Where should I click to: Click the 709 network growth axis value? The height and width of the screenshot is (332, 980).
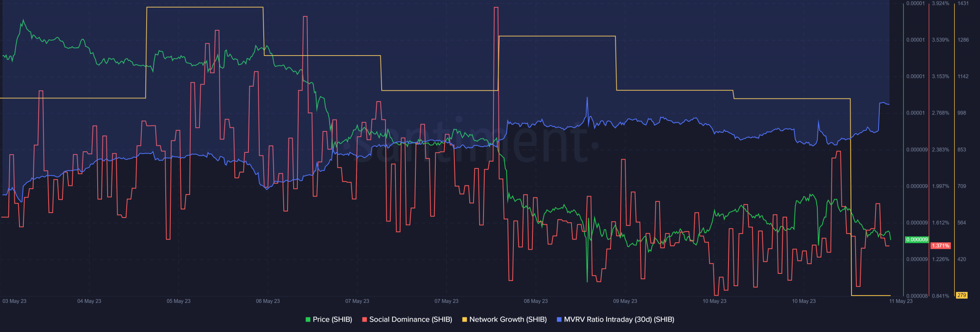(962, 186)
